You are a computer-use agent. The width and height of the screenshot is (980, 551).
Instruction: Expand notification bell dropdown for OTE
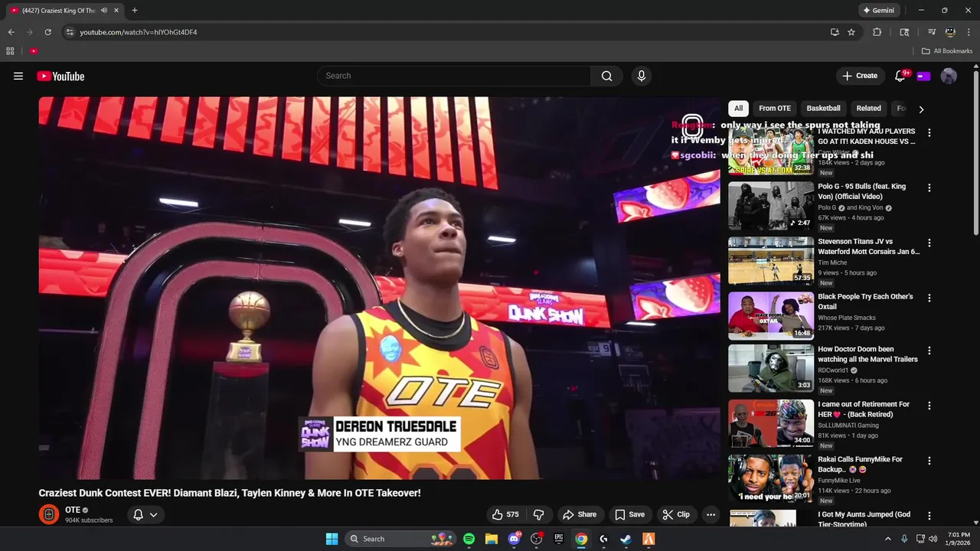point(154,515)
